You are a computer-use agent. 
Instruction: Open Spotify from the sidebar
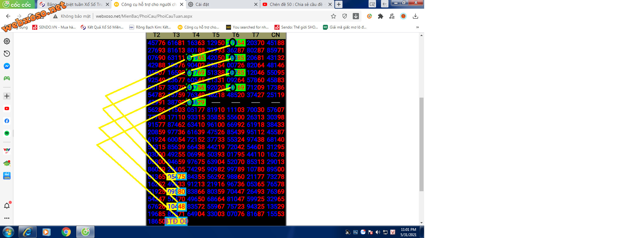pos(7,133)
